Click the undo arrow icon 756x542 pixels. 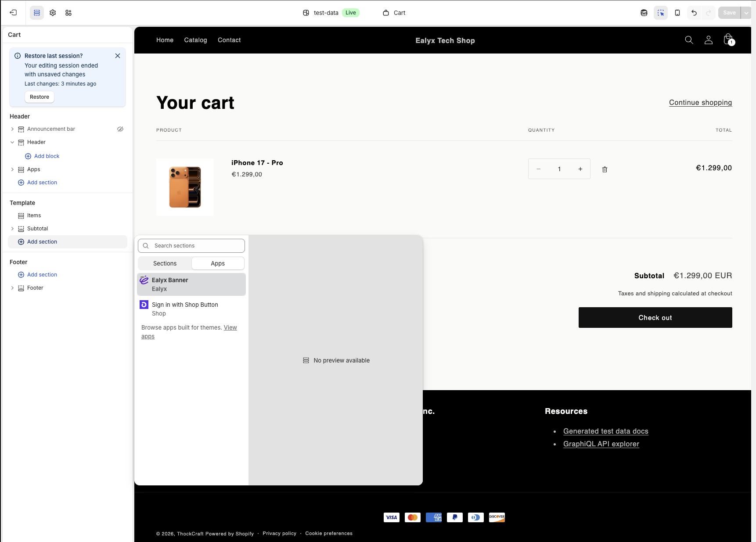point(694,13)
